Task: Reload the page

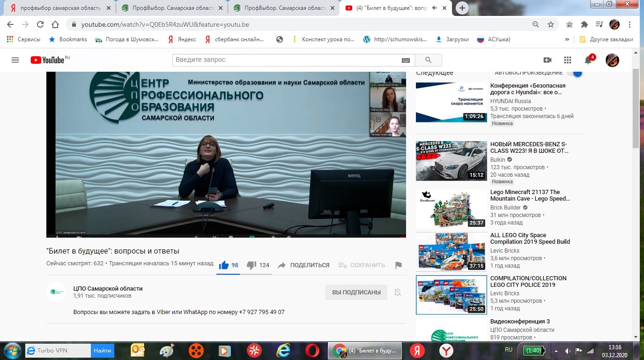Action: [x=40, y=24]
